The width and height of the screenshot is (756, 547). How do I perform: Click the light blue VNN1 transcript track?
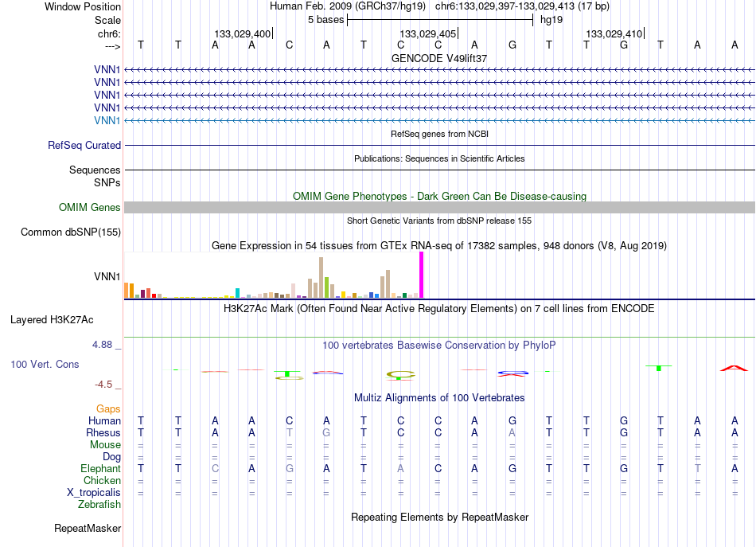tap(439, 120)
